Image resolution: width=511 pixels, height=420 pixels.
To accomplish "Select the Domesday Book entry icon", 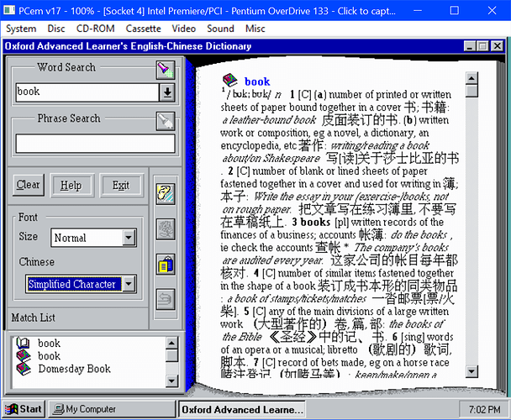I will tap(24, 369).
